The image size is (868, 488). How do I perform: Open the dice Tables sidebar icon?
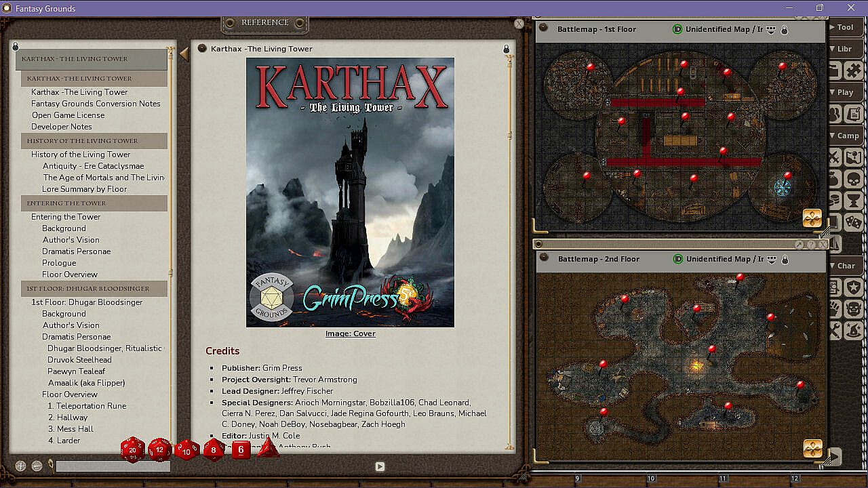853,222
